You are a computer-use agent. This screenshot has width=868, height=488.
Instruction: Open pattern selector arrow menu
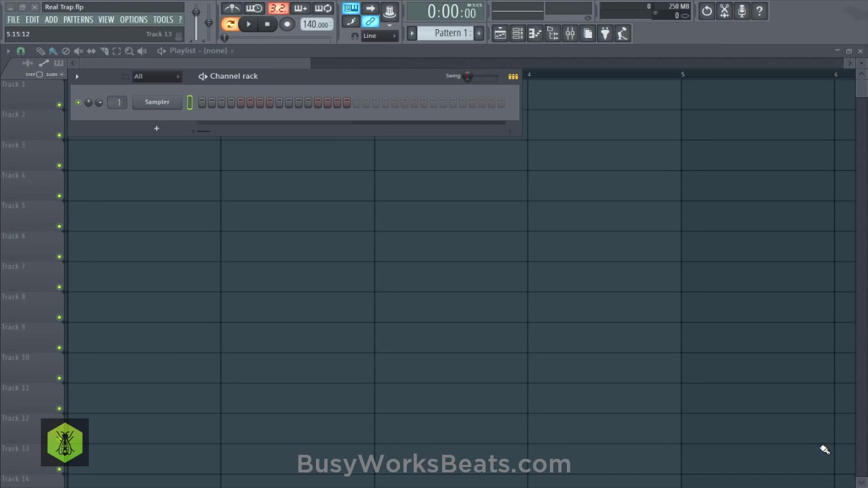pyautogui.click(x=412, y=33)
